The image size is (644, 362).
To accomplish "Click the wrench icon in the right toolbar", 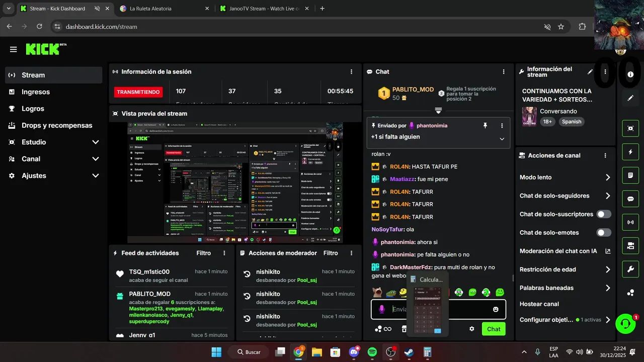I will point(630,269).
